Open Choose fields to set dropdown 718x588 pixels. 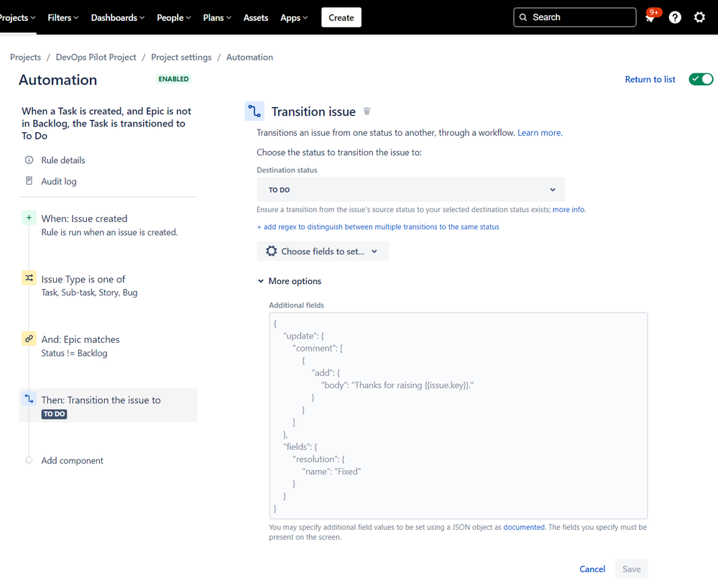[323, 251]
